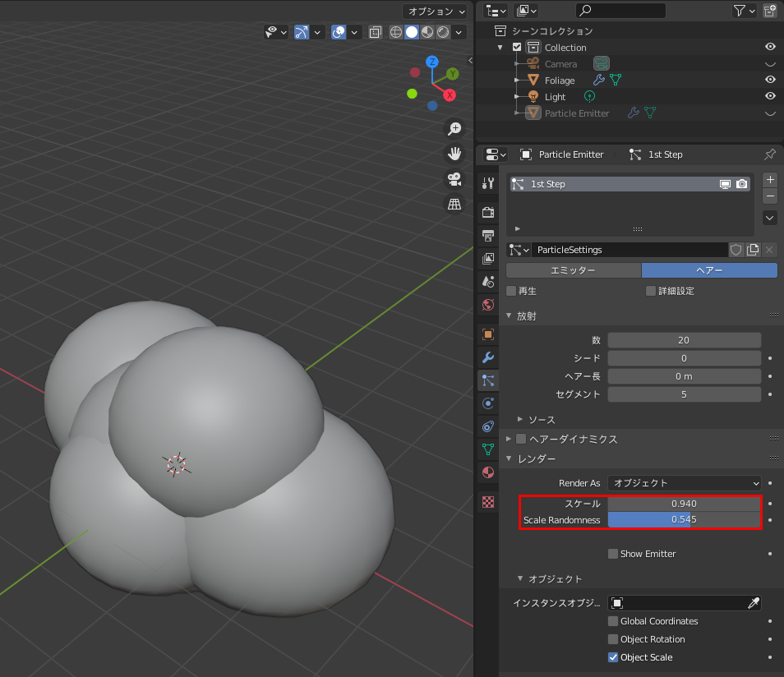Open the World Properties globe tab
784x677 pixels.
[x=488, y=305]
